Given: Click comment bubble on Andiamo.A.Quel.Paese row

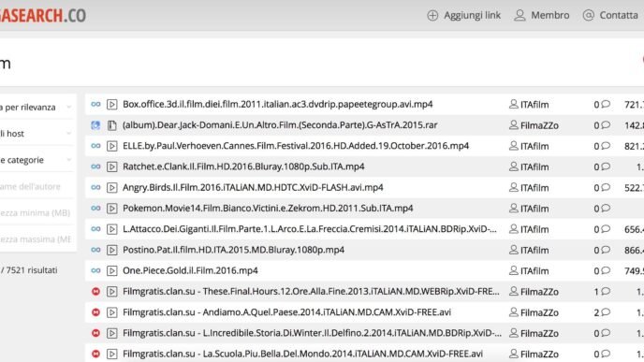Looking at the screenshot, I should [x=606, y=312].
